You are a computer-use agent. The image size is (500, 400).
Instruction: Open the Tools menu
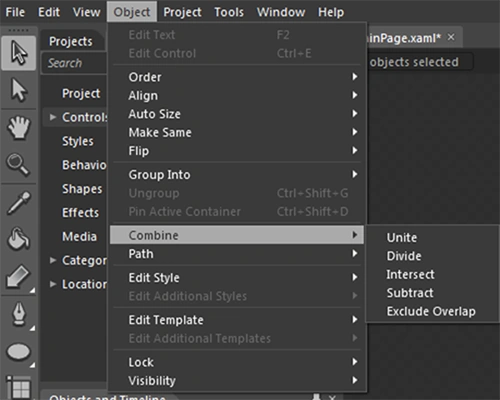coord(229,12)
